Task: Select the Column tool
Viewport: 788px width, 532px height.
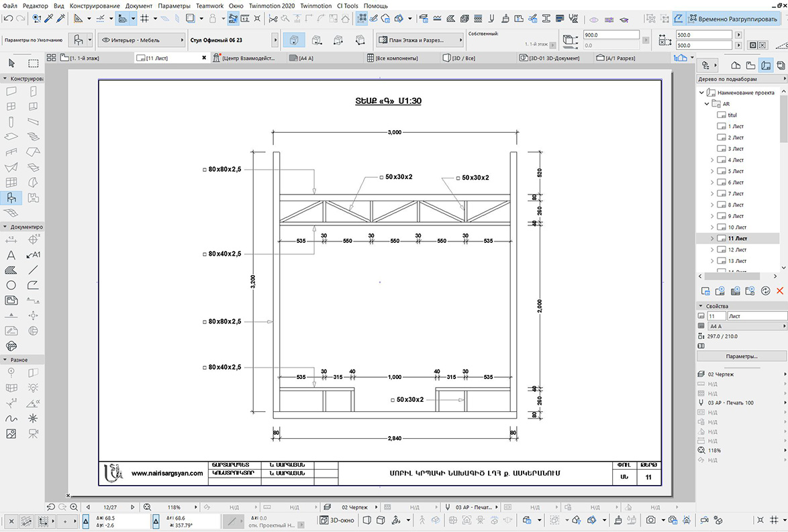Action: click(11, 121)
